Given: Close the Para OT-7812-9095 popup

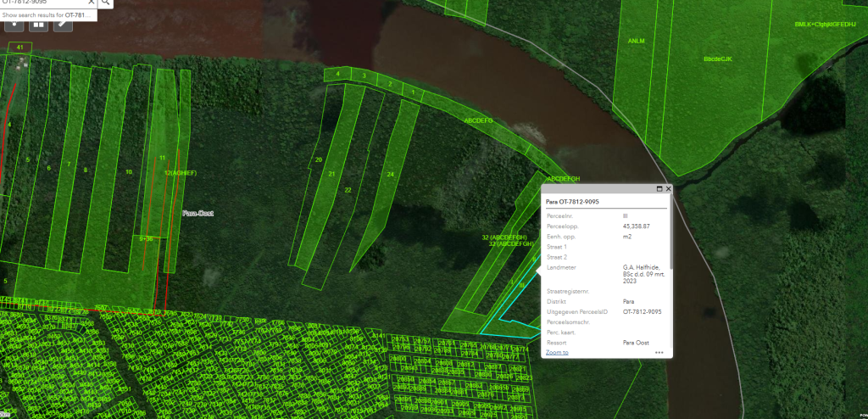Looking at the screenshot, I should (668, 188).
